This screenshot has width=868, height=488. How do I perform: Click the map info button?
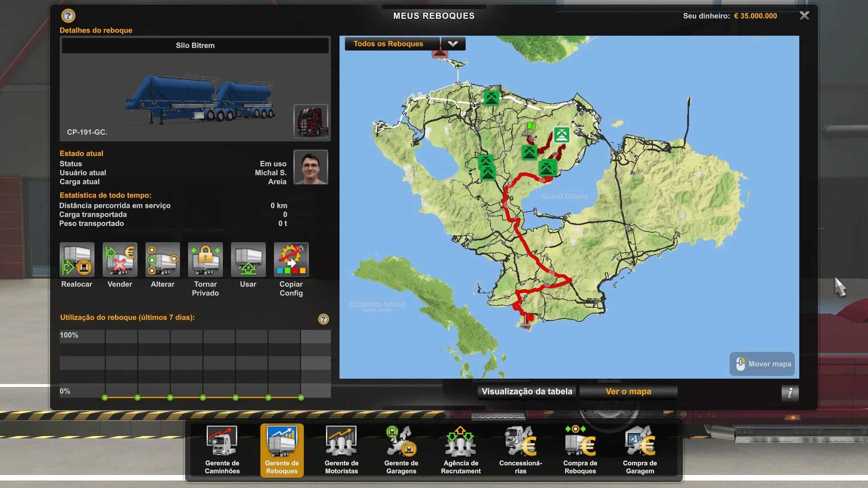click(x=790, y=393)
